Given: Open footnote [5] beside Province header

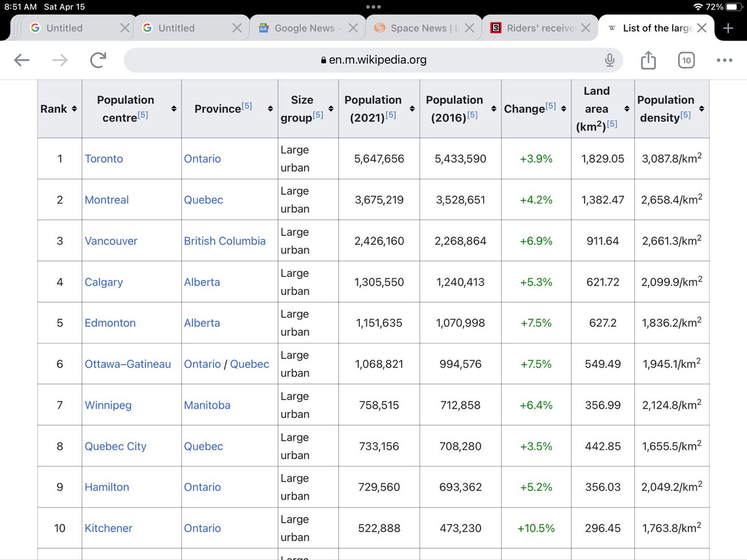Looking at the screenshot, I should (247, 106).
